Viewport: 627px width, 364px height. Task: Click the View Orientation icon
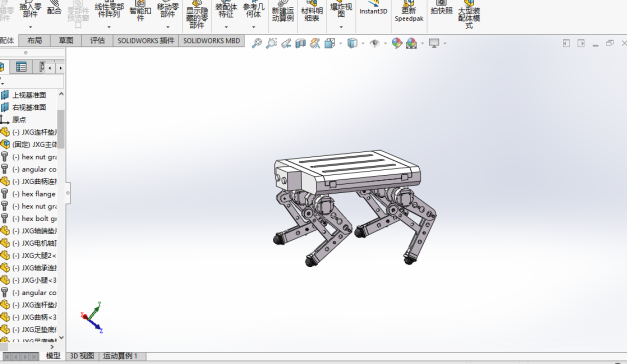pos(330,43)
